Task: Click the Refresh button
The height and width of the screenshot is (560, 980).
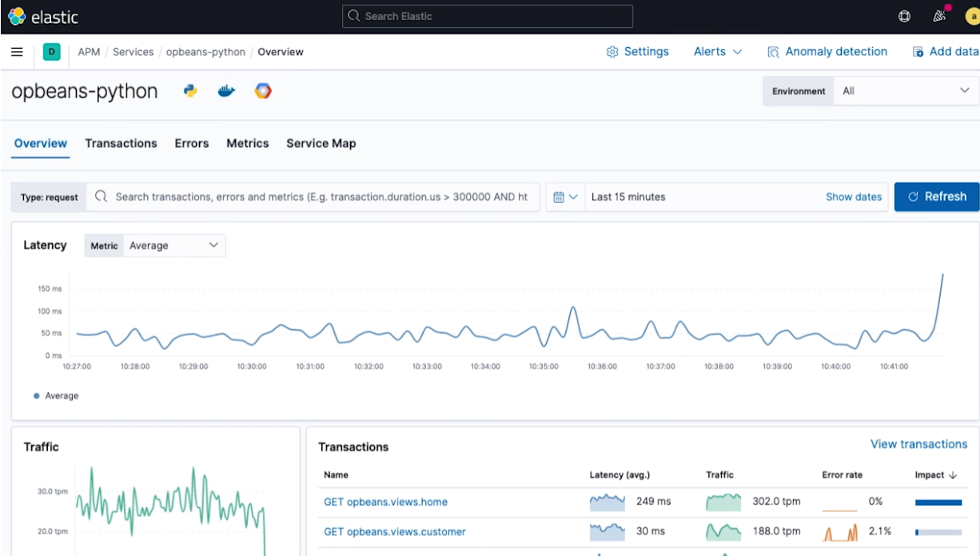Action: tap(936, 197)
